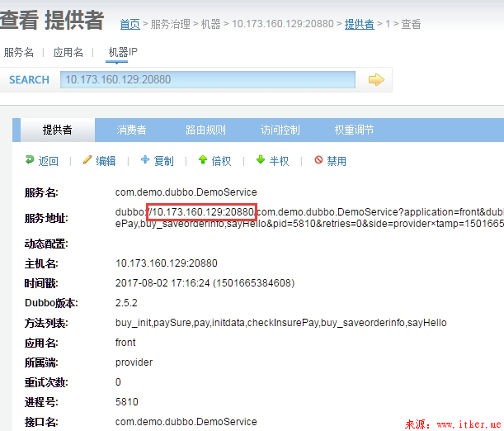
Task: Click the 接口名 value com.demo.dubbo.DemoService
Action: tap(186, 422)
